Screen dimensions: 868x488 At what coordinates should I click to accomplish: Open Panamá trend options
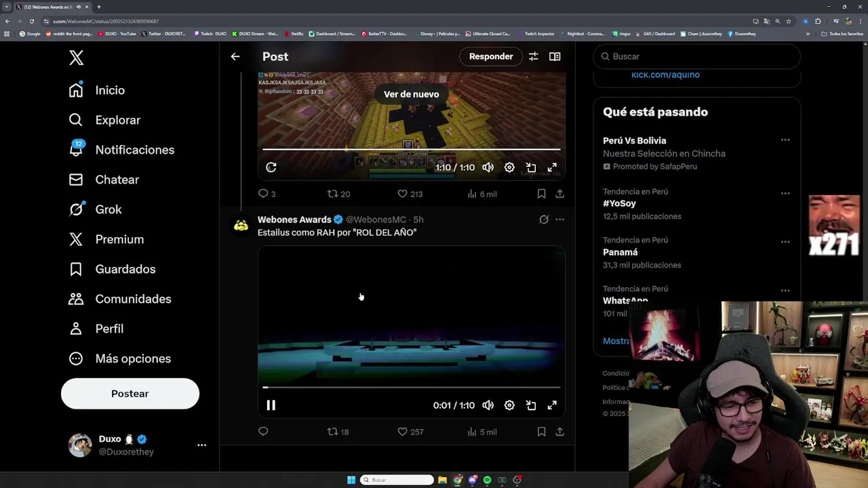point(785,242)
